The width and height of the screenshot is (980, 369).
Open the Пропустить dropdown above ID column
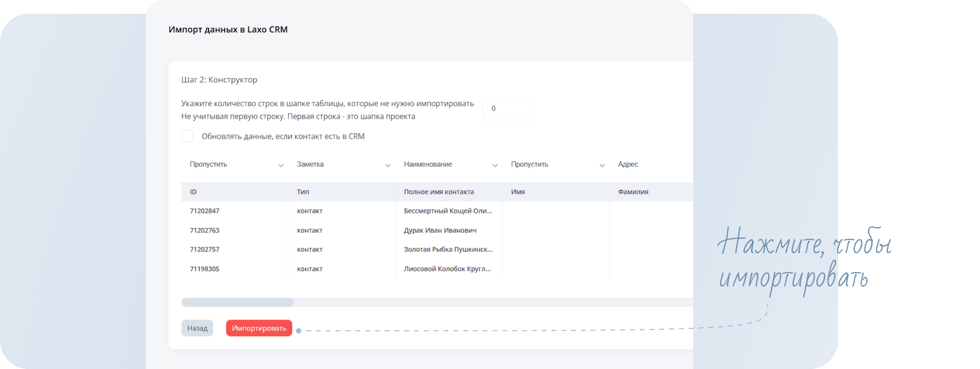[x=235, y=165]
